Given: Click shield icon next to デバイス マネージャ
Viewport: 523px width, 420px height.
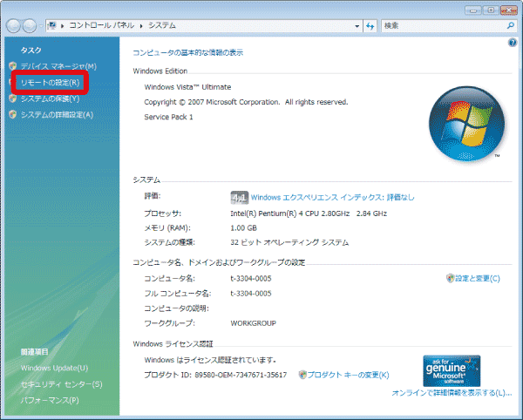Looking at the screenshot, I should (13, 66).
